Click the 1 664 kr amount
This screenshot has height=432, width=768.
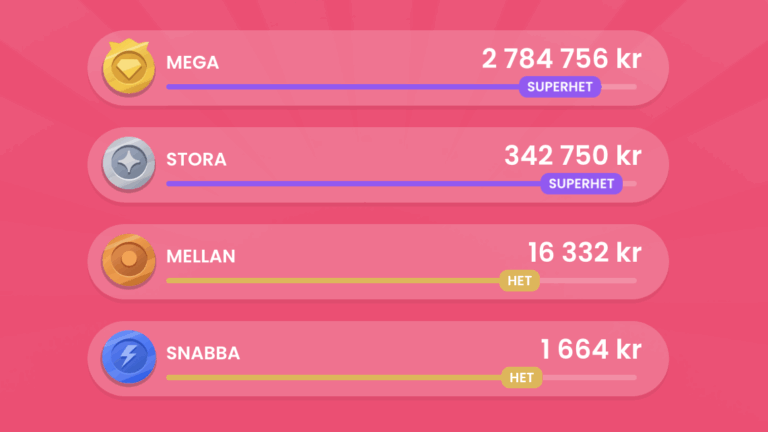[x=590, y=350]
